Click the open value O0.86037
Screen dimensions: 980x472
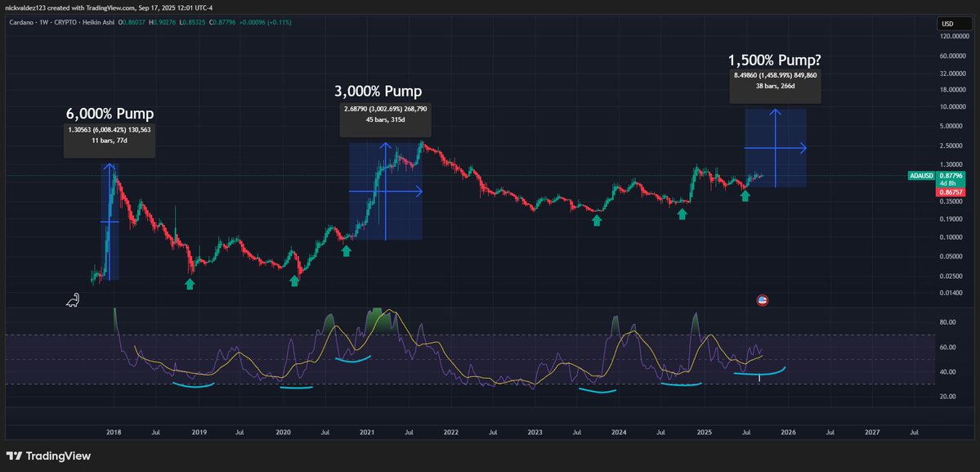click(132, 22)
